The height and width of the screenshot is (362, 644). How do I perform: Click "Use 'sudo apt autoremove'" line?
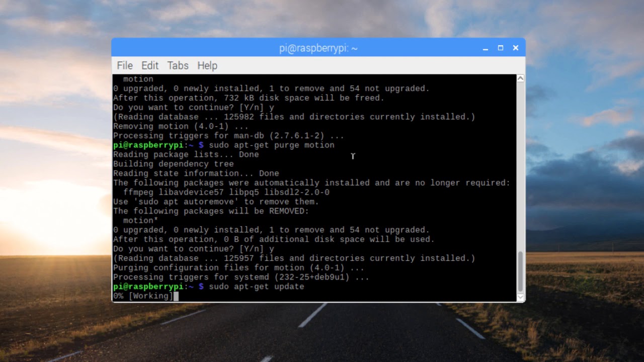pos(216,202)
